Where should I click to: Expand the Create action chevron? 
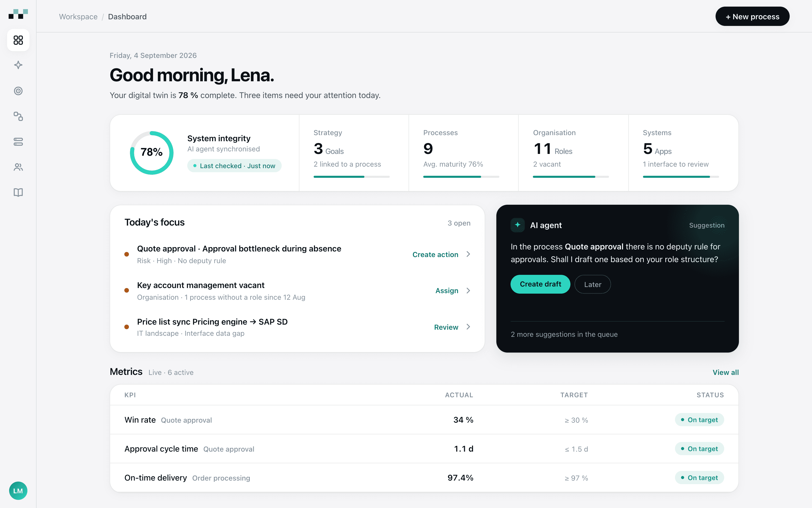tap(468, 254)
